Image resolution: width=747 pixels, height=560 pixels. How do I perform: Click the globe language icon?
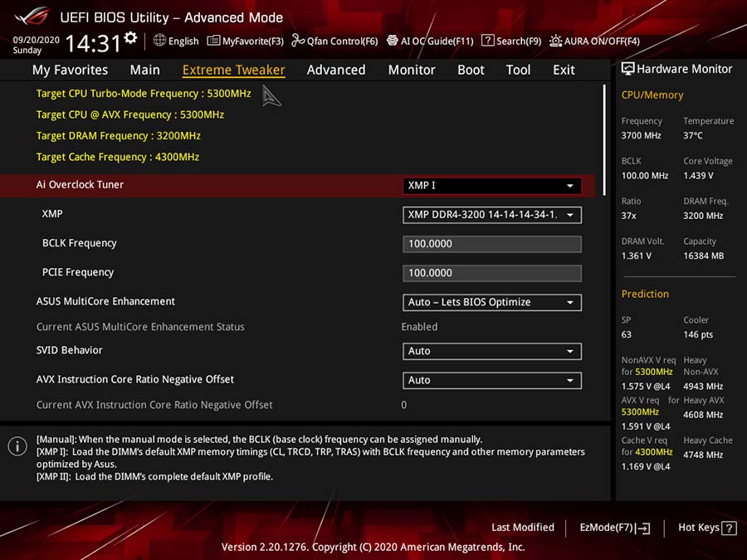pos(159,41)
